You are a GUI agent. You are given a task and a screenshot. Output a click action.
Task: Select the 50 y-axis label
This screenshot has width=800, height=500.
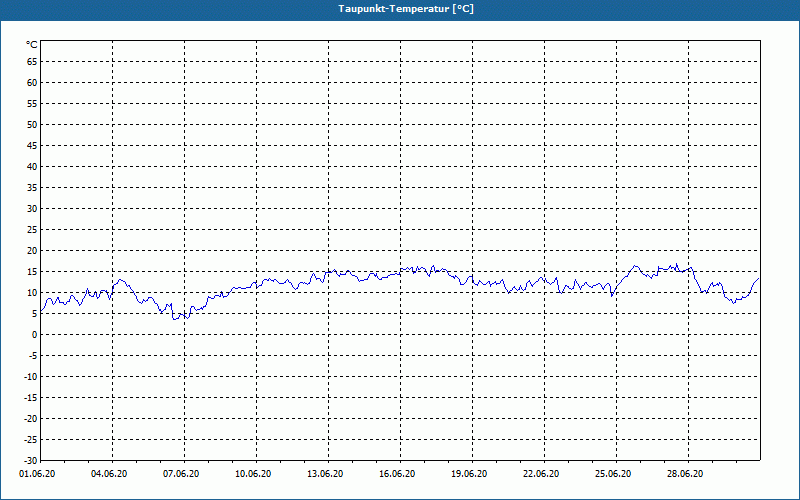click(x=32, y=124)
